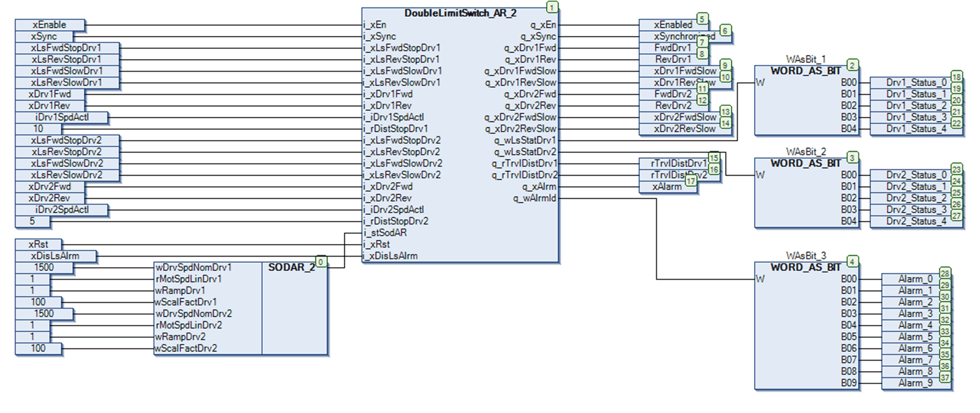Select the WAsBit_1 instance name

[x=806, y=59]
